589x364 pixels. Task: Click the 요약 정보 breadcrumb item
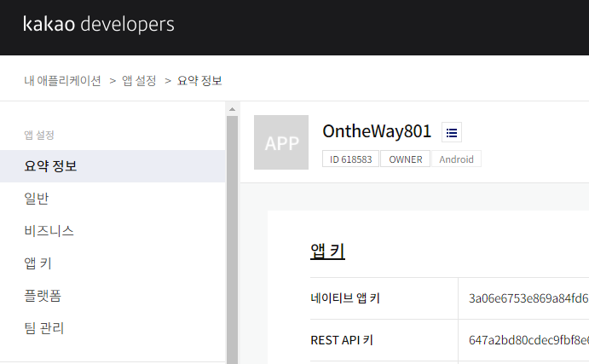point(199,80)
